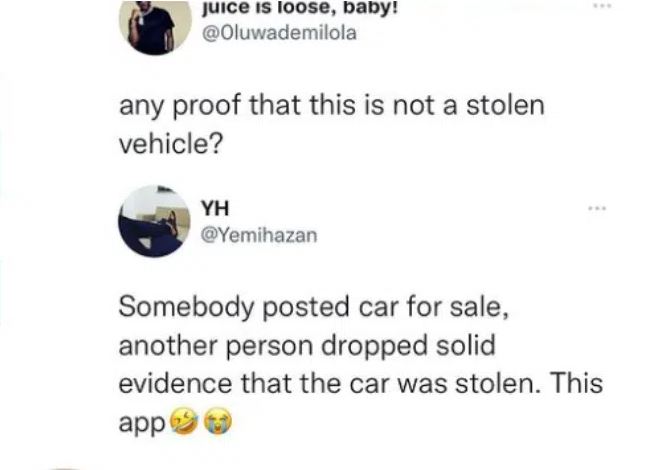The width and height of the screenshot is (660, 470).
Task: Select the line 'another person dropped solid'
Action: [x=307, y=346]
